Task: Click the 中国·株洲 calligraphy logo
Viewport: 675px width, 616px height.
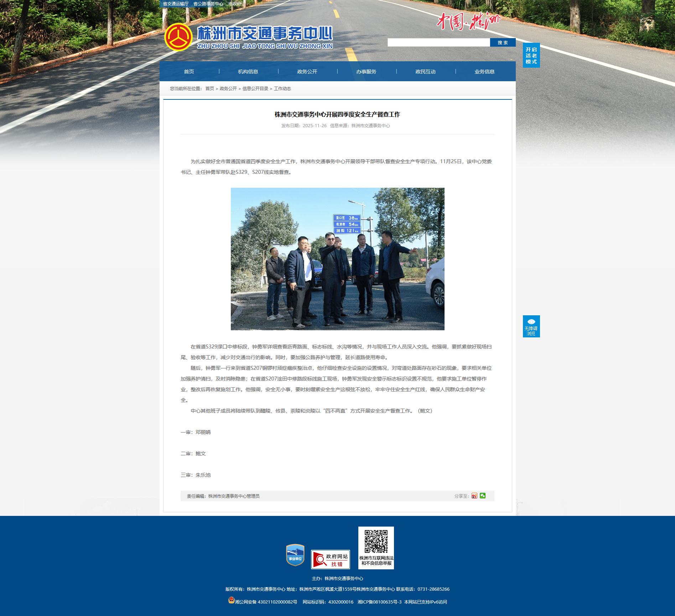Action: 468,21
